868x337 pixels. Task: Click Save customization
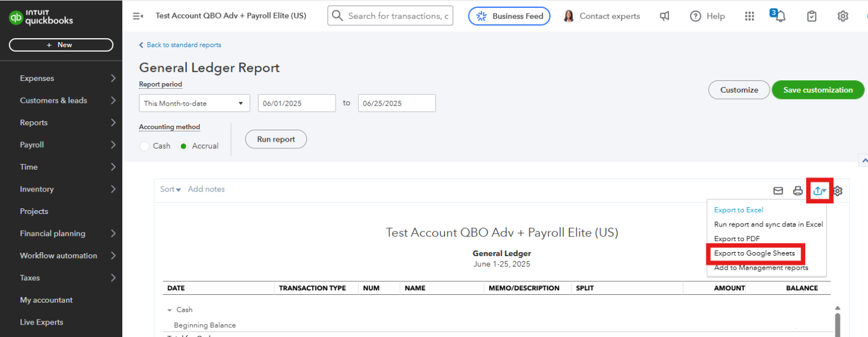818,90
